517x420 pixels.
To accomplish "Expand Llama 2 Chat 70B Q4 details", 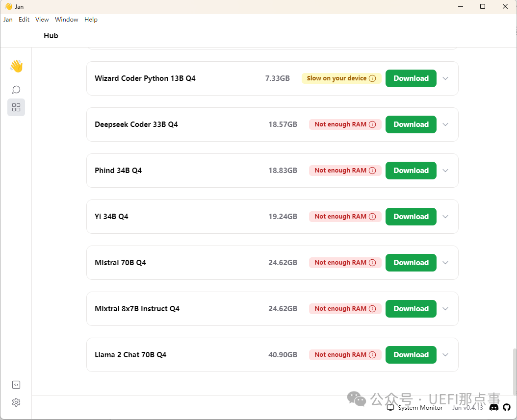I will point(445,355).
